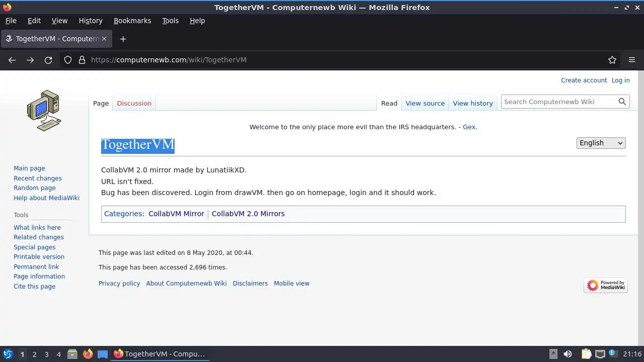Open Printable version link
644x362 pixels.
tap(39, 257)
